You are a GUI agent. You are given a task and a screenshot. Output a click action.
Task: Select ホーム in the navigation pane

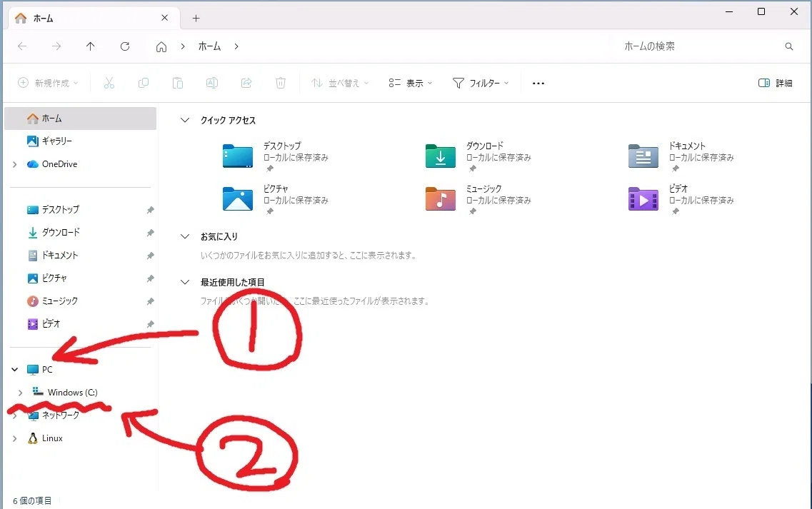pyautogui.click(x=80, y=119)
